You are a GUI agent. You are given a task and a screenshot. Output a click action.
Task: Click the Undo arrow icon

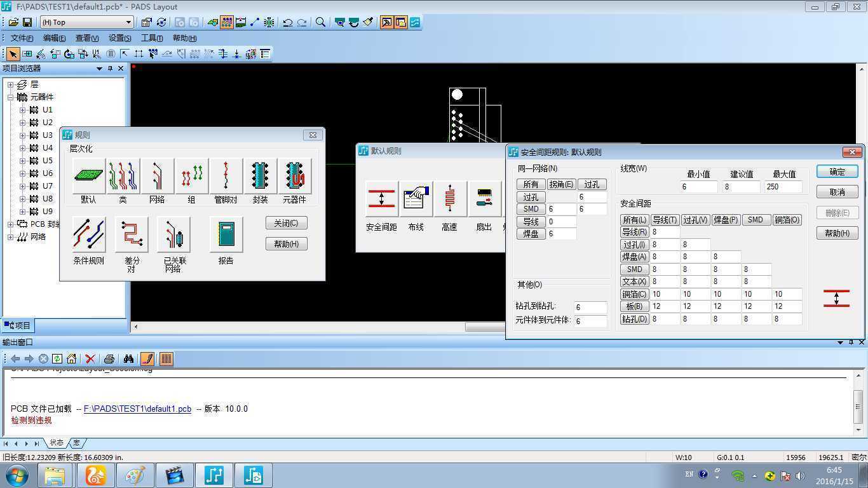pyautogui.click(x=288, y=22)
